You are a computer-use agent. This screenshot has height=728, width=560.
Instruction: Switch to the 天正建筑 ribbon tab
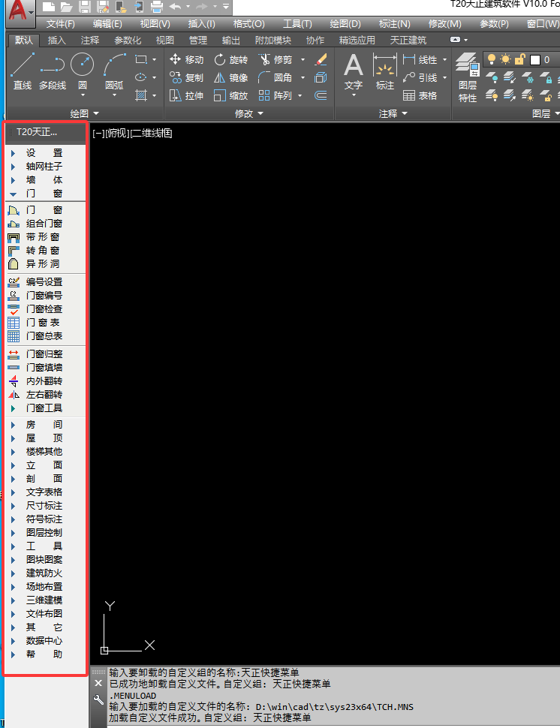tap(408, 40)
